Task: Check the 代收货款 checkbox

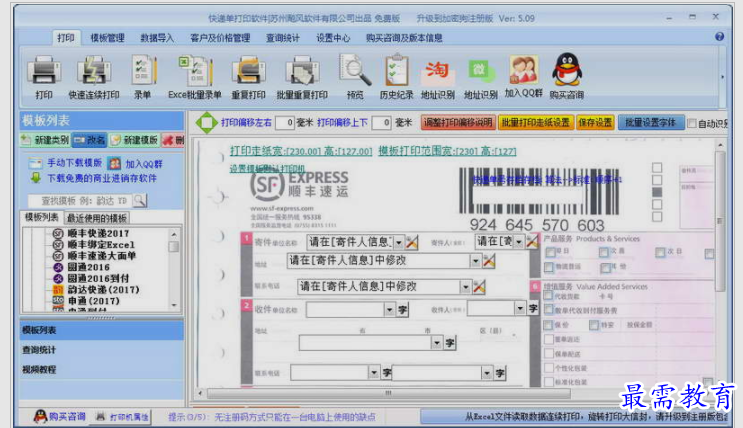Action: point(549,296)
